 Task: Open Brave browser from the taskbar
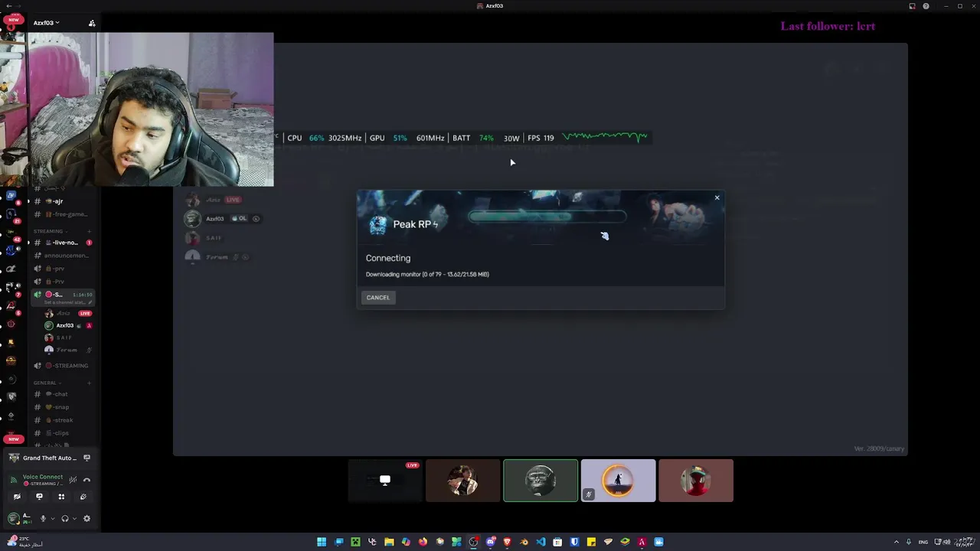507,542
